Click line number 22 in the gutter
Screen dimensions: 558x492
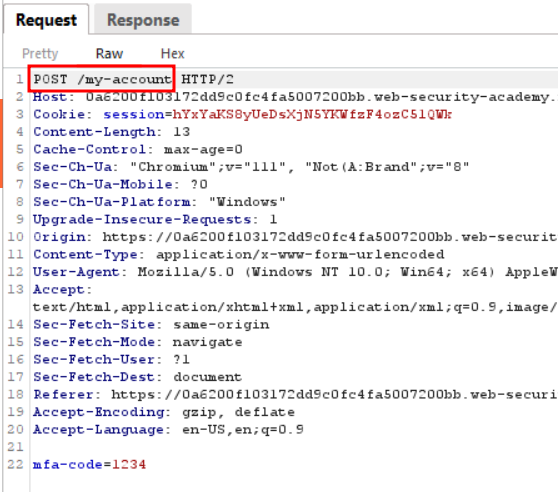pos(15,464)
